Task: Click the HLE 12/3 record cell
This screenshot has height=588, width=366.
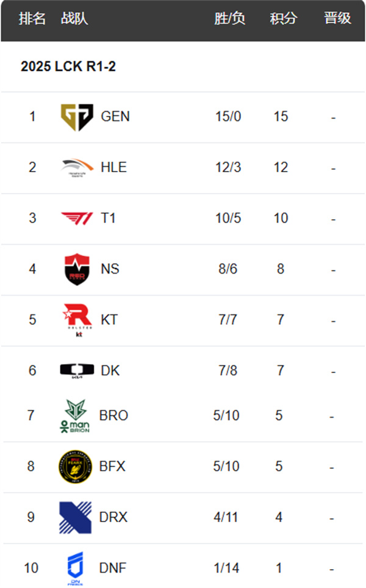Action: pyautogui.click(x=228, y=167)
